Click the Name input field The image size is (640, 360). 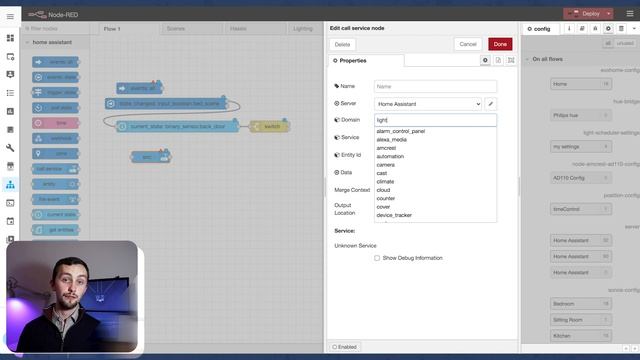[x=436, y=87]
